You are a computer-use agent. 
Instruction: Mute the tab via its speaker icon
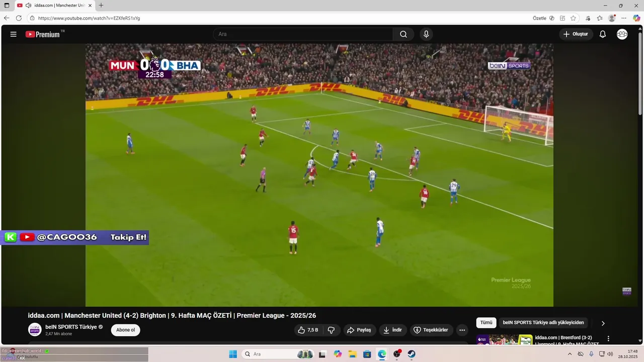click(28, 6)
